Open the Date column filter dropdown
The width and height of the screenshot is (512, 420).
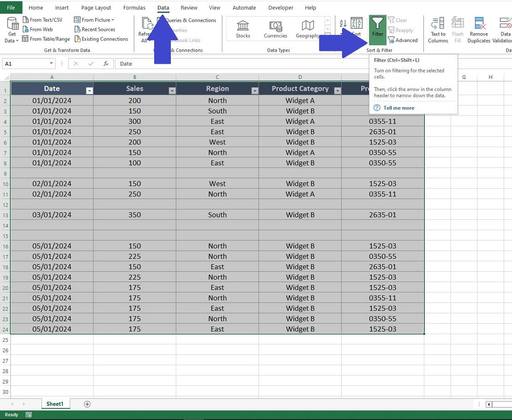pyautogui.click(x=89, y=90)
